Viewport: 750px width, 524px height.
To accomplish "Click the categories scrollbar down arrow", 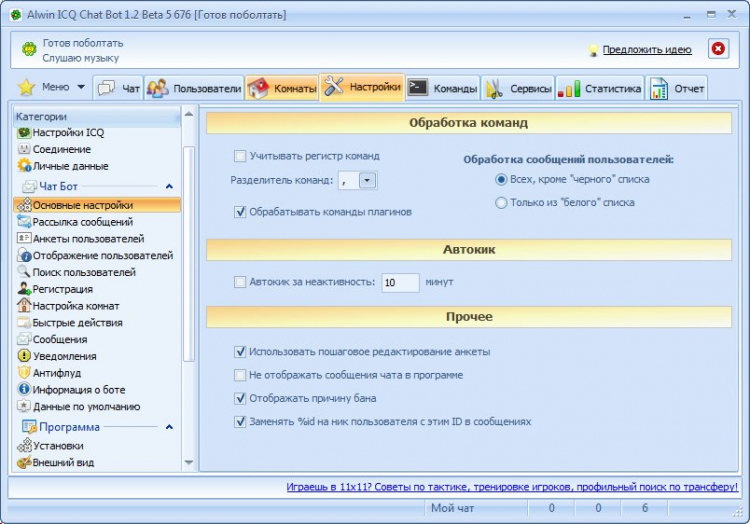I will [188, 462].
